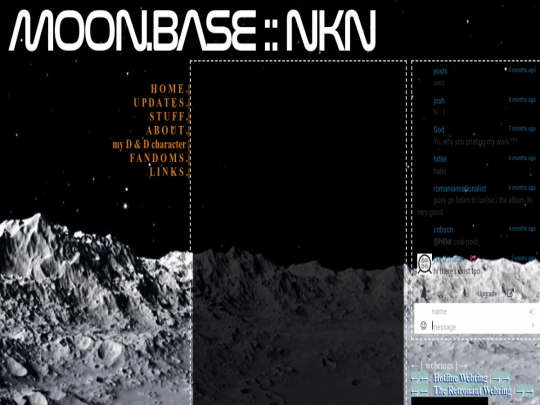Open the Hotline Webring link
Image resolution: width=540 pixels, height=405 pixels.
pyautogui.click(x=460, y=378)
